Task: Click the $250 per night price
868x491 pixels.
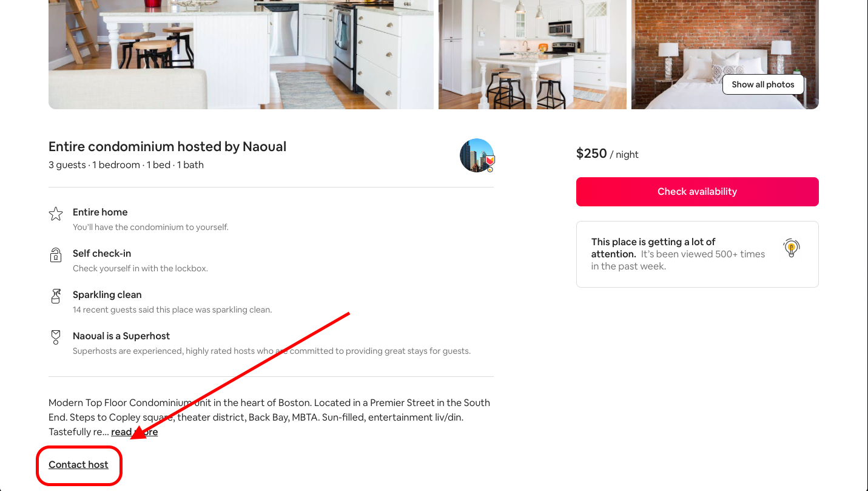Action: (591, 154)
